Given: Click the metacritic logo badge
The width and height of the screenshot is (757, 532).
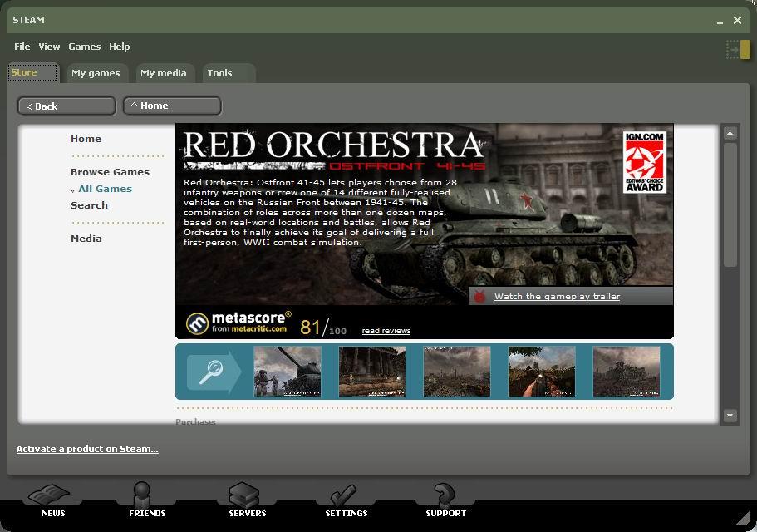Looking at the screenshot, I should pyautogui.click(x=197, y=323).
